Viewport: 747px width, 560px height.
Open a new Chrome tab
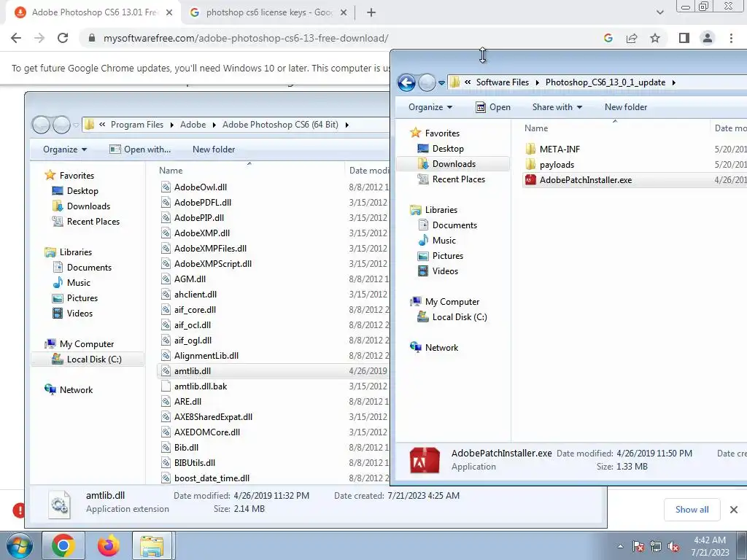point(371,13)
